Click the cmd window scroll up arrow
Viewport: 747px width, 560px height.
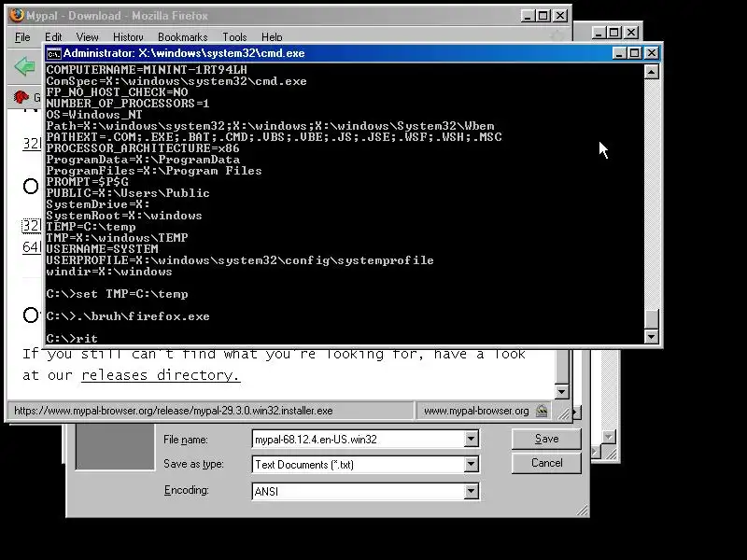pyautogui.click(x=651, y=72)
